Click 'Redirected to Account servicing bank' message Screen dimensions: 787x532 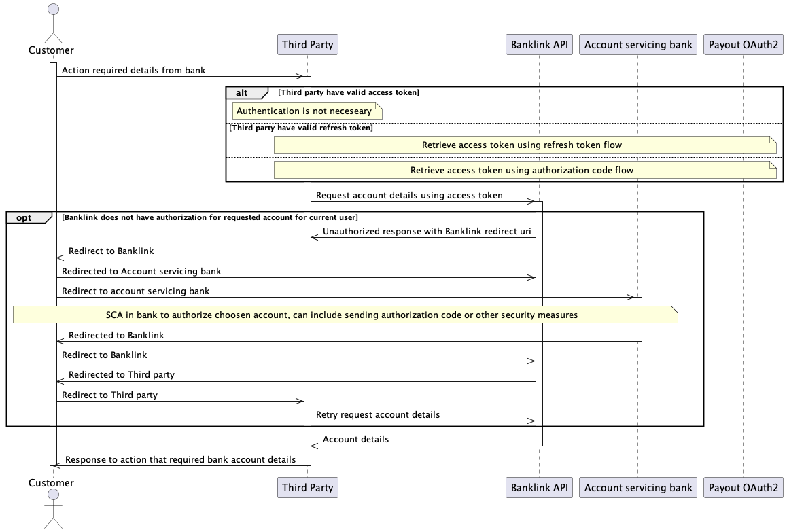pyautogui.click(x=141, y=272)
